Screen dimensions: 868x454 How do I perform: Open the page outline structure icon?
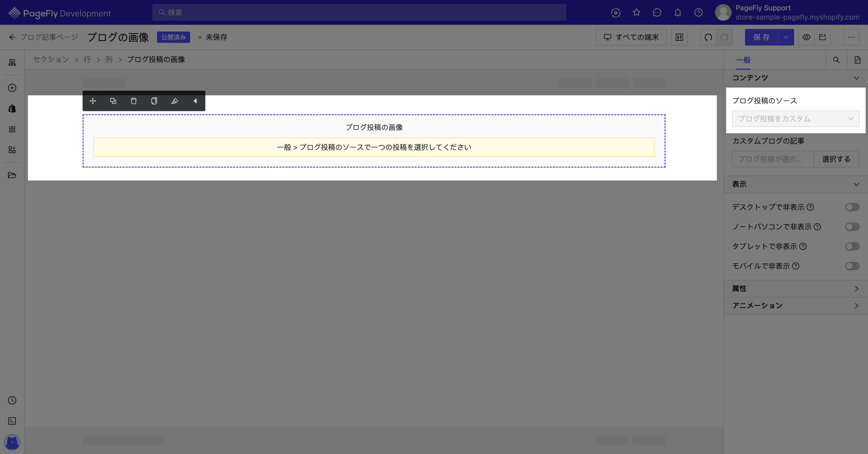(x=12, y=62)
